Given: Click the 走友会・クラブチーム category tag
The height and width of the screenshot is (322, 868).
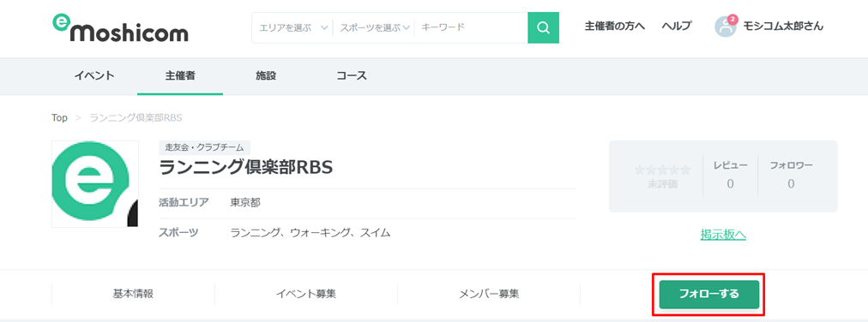Looking at the screenshot, I should (205, 147).
